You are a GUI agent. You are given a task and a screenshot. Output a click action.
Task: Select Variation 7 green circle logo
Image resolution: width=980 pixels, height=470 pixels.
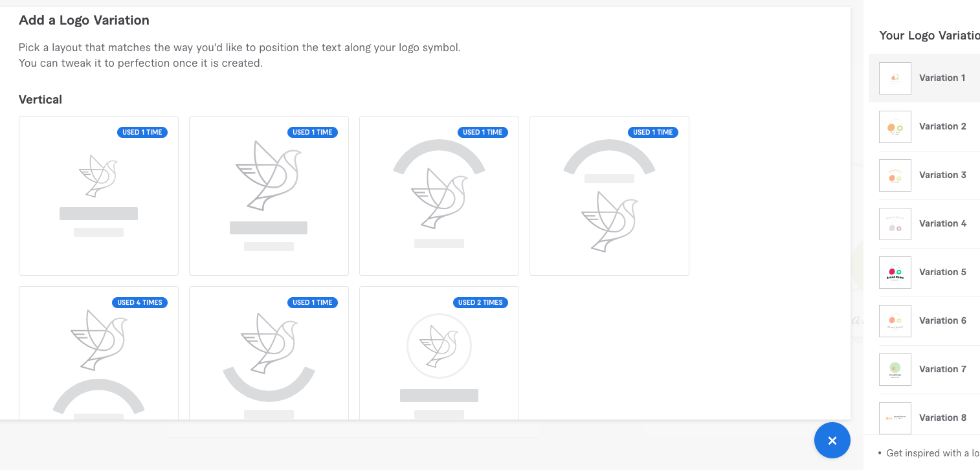[x=929, y=370]
